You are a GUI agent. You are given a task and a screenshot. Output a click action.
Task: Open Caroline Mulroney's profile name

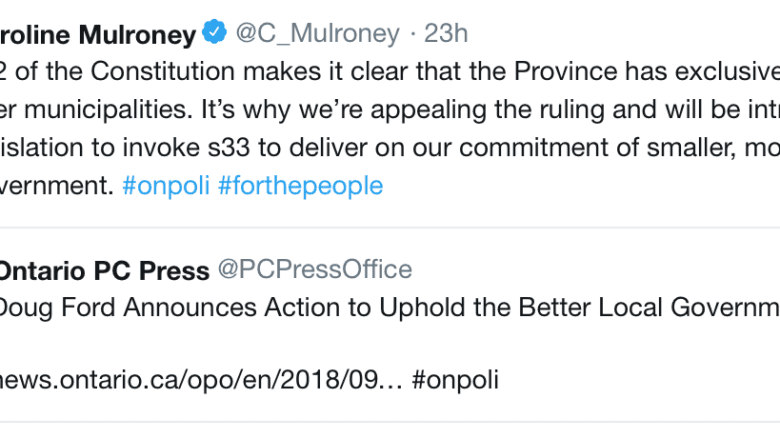[98, 34]
